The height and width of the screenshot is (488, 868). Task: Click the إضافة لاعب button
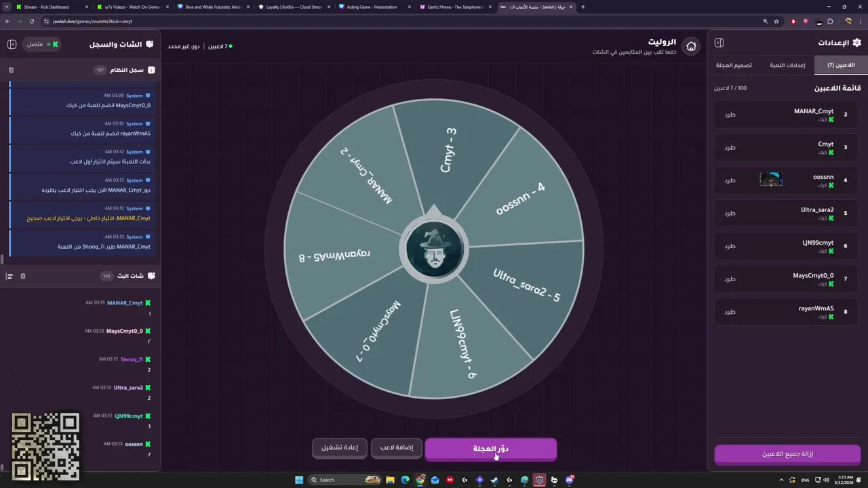397,448
